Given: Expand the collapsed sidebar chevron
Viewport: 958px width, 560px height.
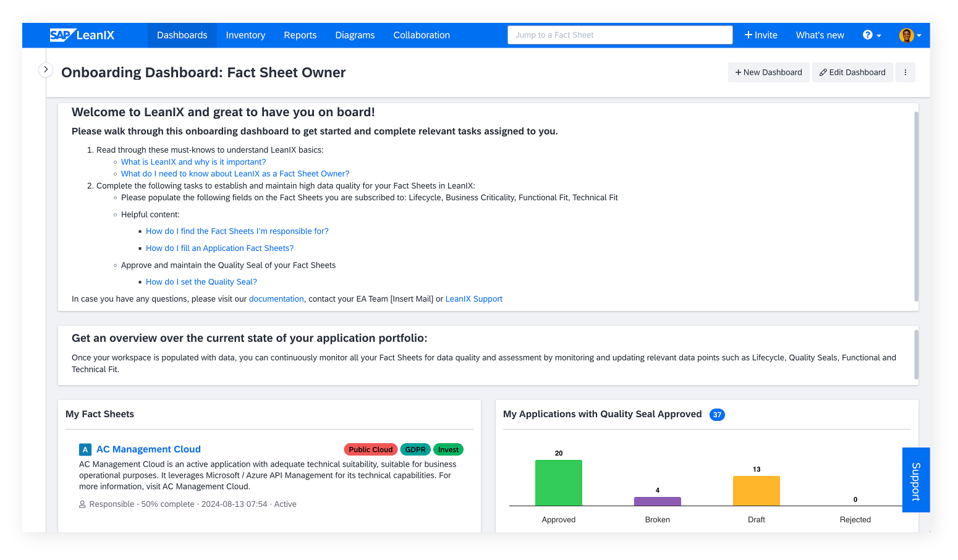Looking at the screenshot, I should coord(46,70).
